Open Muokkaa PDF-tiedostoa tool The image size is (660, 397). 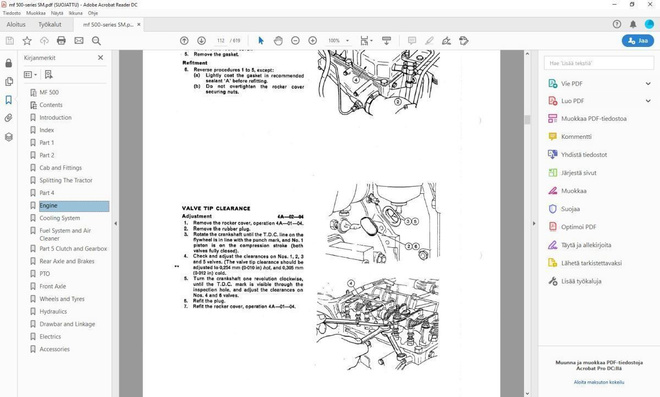click(593, 119)
